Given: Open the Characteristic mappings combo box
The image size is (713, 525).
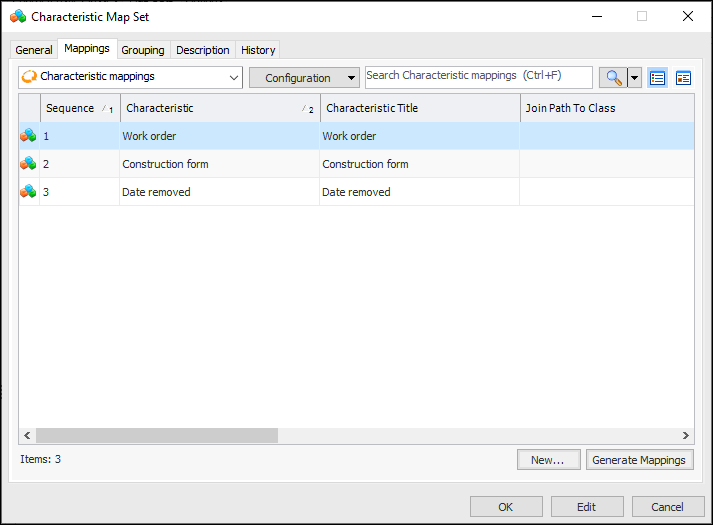Looking at the screenshot, I should click(130, 77).
